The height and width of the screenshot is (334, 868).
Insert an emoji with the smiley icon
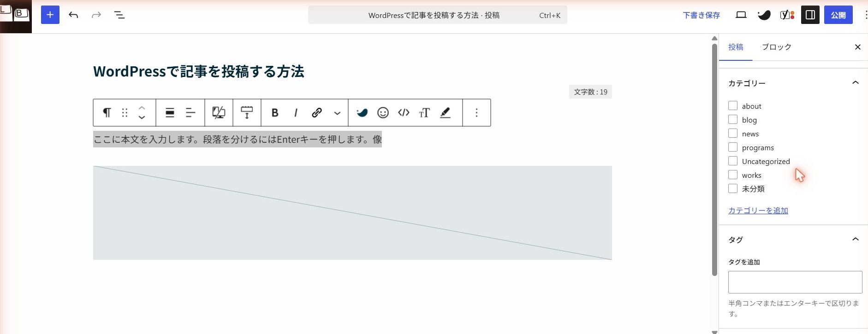coord(383,112)
